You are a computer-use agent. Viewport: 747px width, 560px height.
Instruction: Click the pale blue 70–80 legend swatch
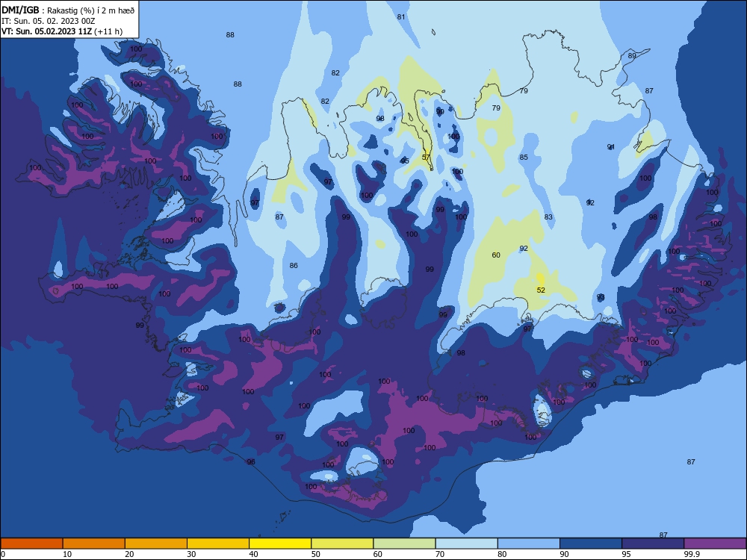point(467,544)
